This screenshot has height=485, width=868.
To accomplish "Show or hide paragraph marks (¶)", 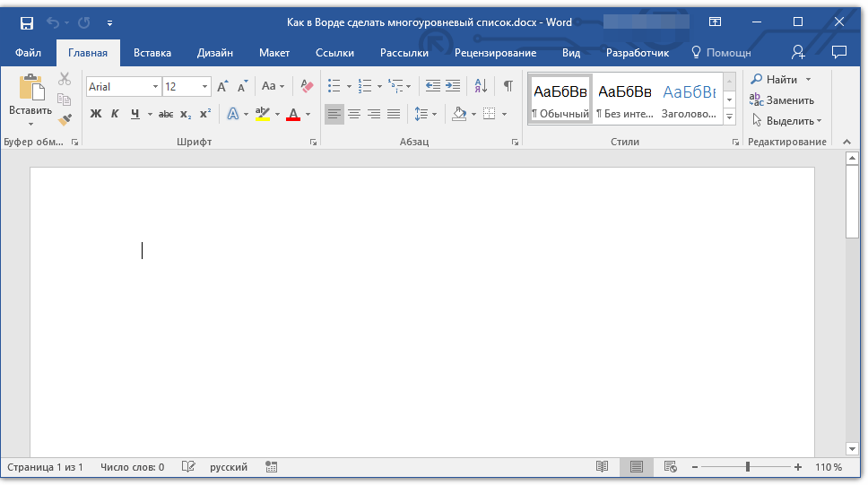I will point(508,86).
